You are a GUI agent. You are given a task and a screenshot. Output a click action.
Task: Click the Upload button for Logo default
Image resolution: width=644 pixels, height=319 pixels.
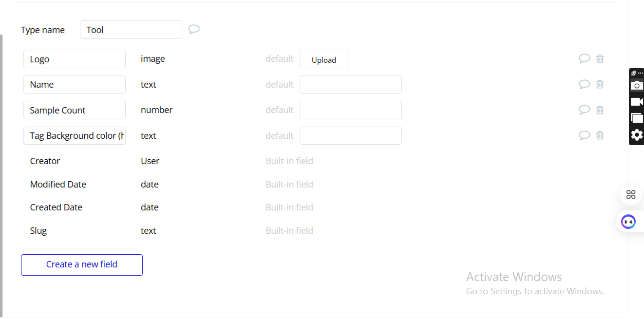[323, 59]
